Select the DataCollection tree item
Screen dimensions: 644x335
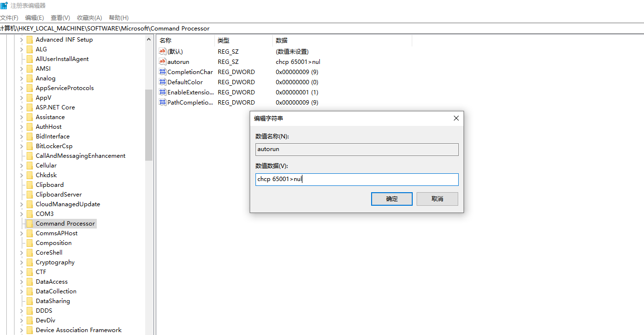tap(56, 291)
